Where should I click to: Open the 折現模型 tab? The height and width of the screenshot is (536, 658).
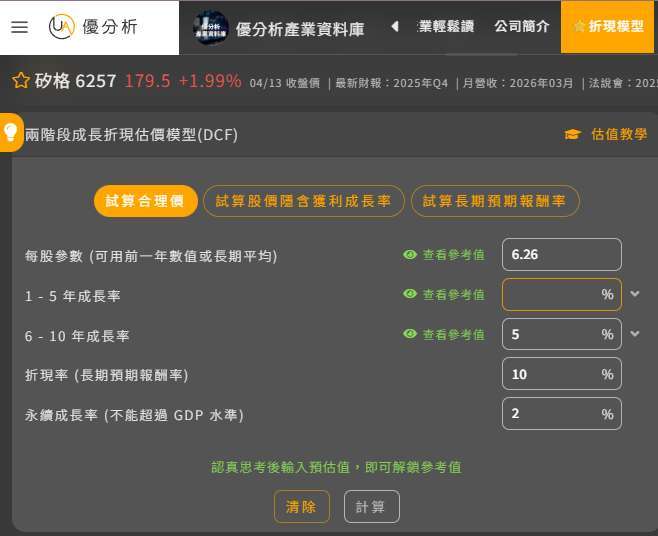(608, 27)
